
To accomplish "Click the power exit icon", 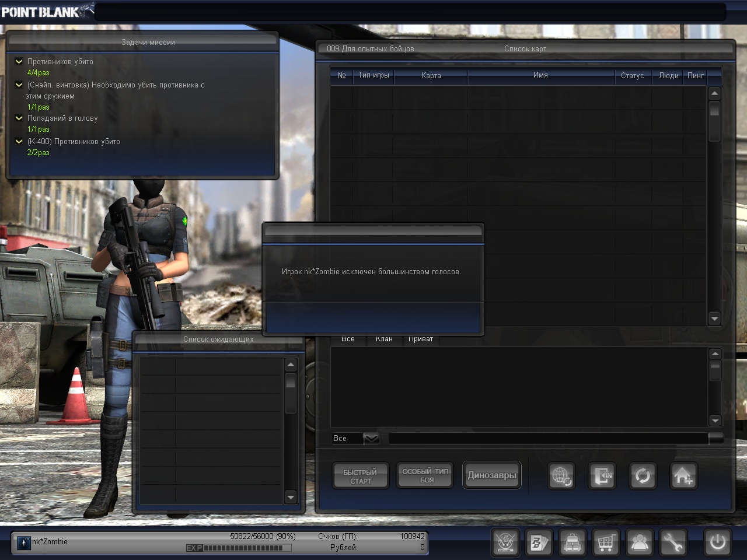I will coord(717,543).
